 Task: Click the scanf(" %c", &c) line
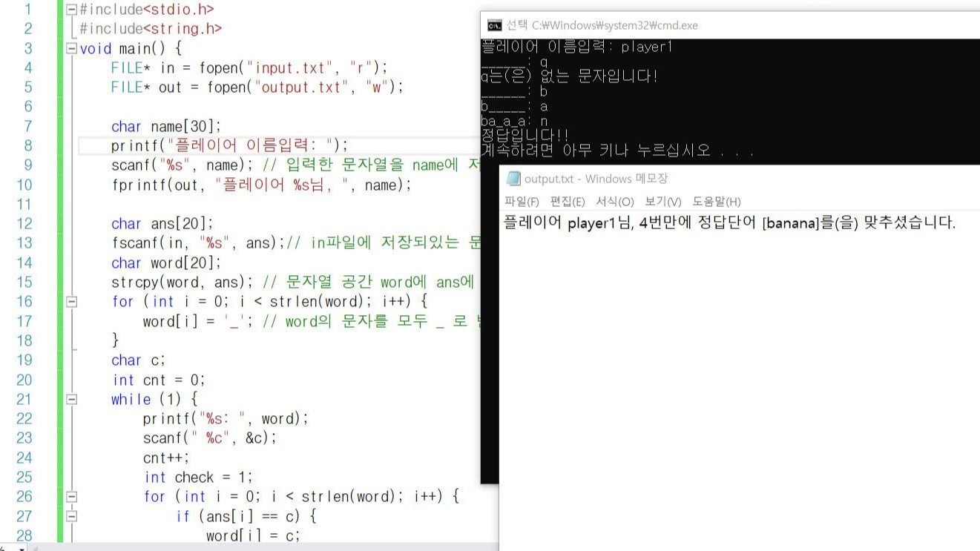(x=210, y=438)
